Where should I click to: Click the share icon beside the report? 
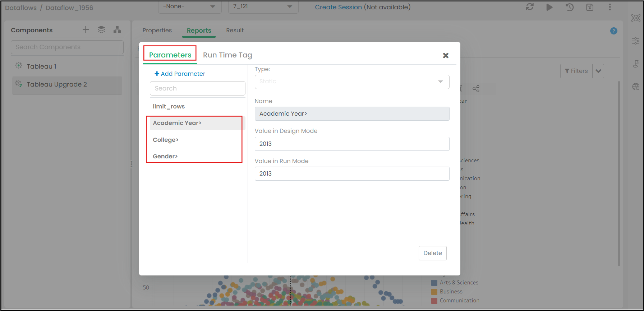point(476,89)
